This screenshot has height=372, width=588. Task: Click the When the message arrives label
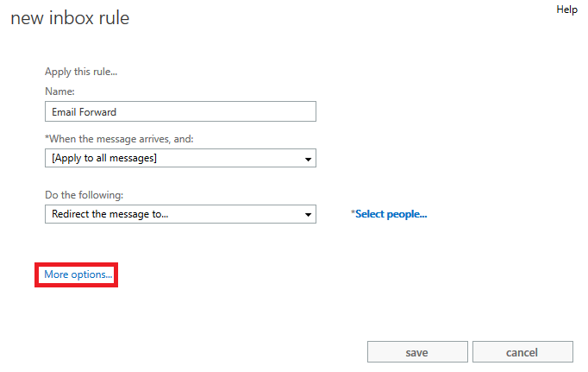click(119, 139)
